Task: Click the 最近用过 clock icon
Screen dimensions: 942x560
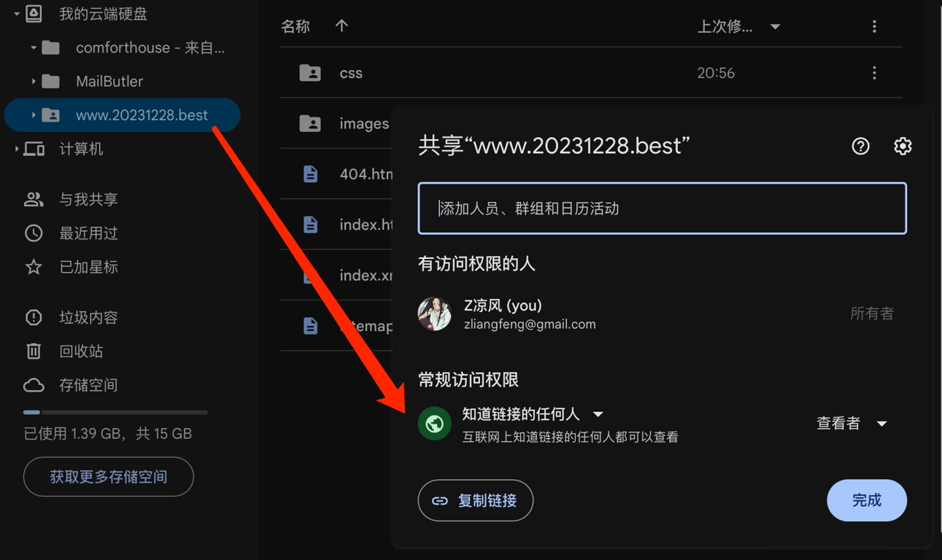Action: pyautogui.click(x=34, y=233)
